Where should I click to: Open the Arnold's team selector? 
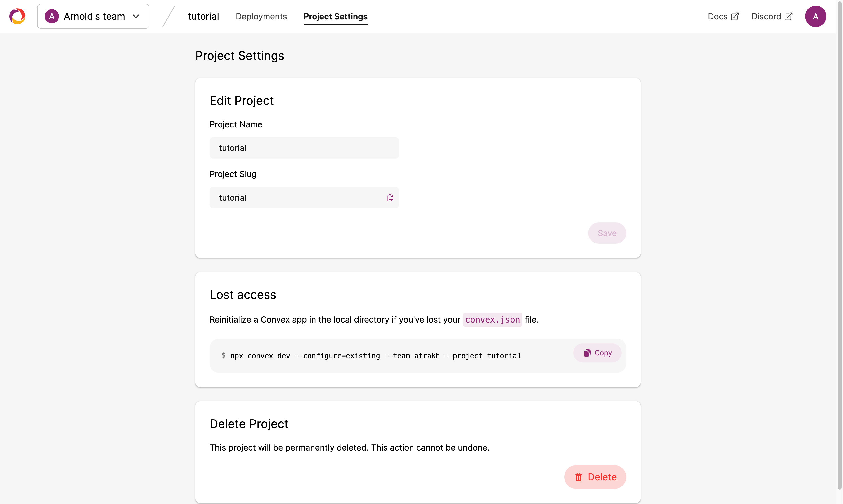click(93, 16)
